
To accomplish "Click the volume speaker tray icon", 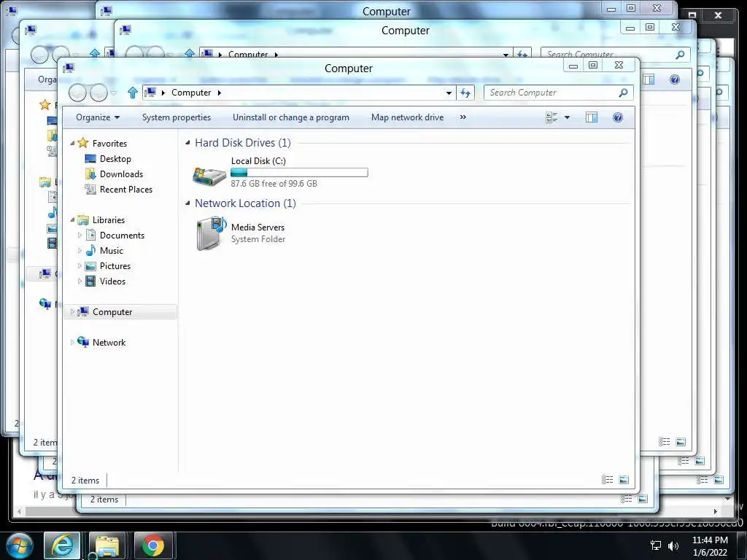I will [673, 545].
